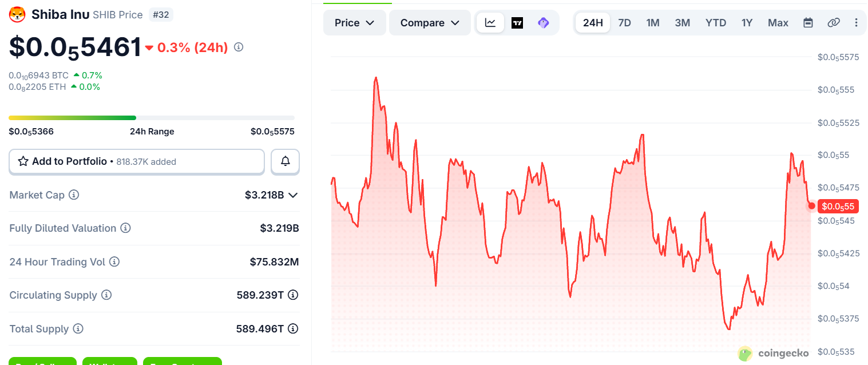Open 24 Hour Trading Vol info icon

pos(114,261)
